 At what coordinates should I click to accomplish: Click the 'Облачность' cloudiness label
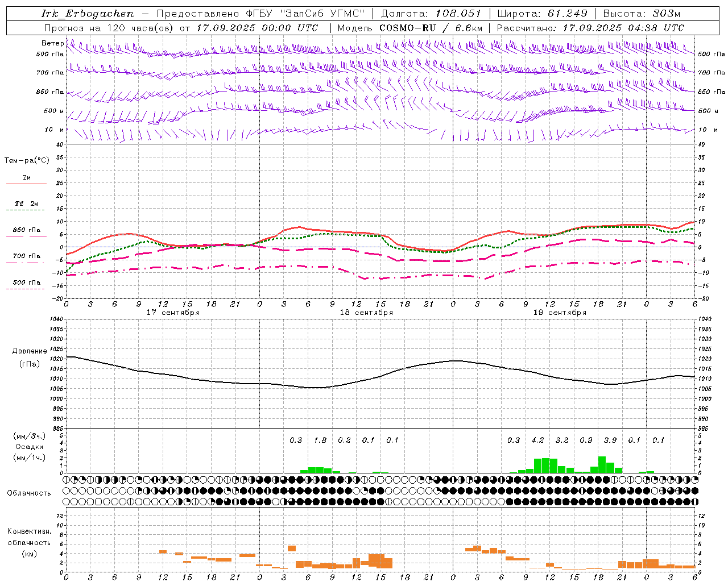click(29, 493)
